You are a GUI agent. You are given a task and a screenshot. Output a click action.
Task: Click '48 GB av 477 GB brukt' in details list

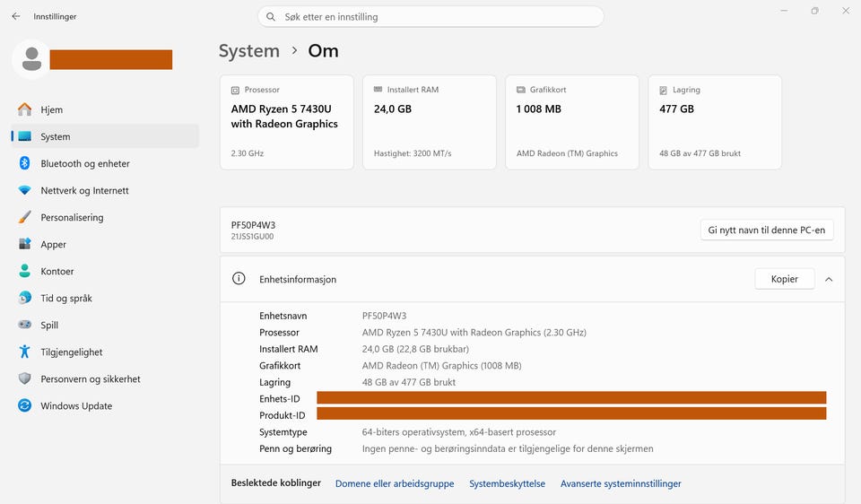pyautogui.click(x=409, y=382)
